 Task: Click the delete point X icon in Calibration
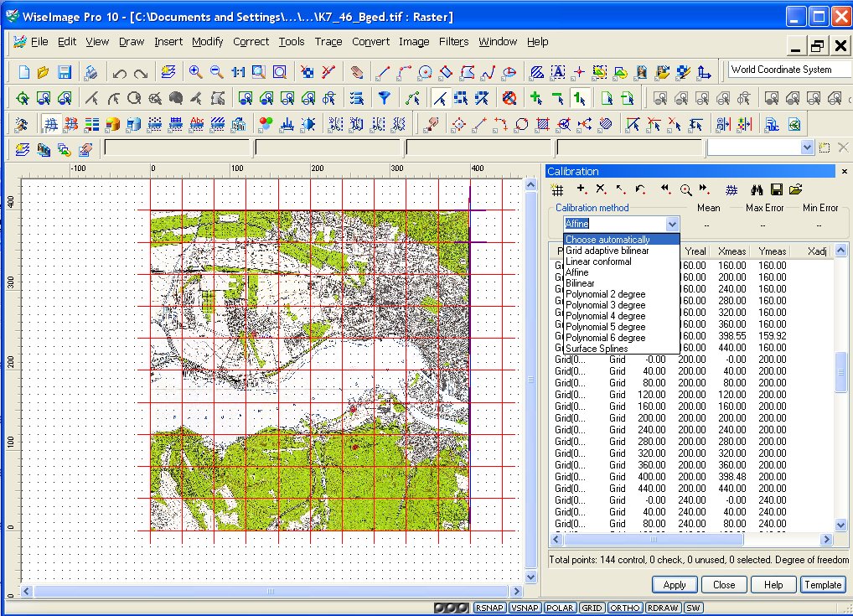(x=601, y=189)
